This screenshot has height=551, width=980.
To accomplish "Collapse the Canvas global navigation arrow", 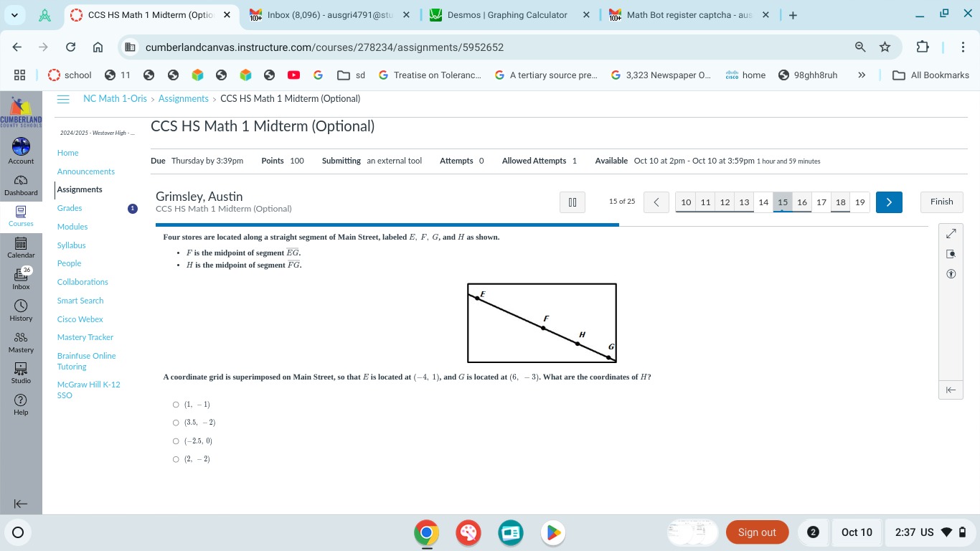I will point(21,504).
